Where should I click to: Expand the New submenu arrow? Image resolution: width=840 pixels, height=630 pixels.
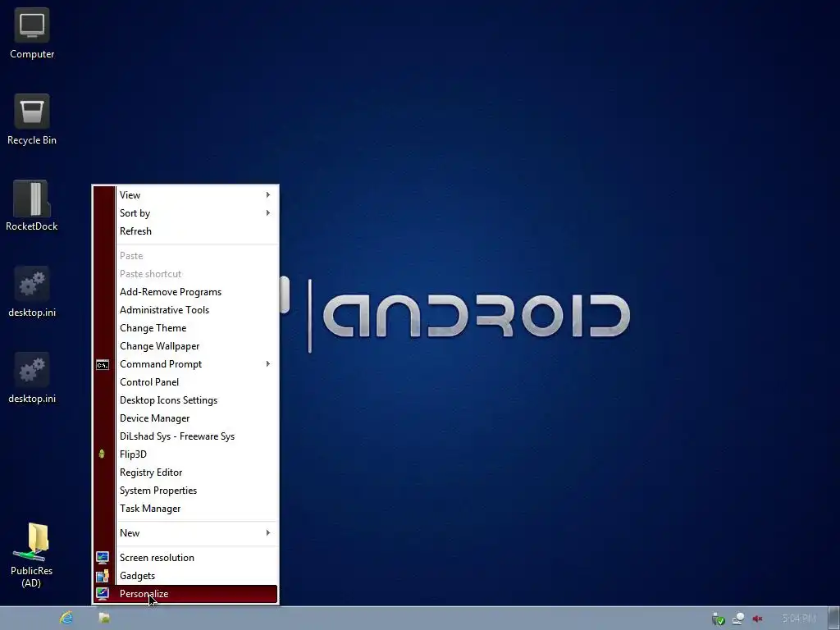click(268, 533)
